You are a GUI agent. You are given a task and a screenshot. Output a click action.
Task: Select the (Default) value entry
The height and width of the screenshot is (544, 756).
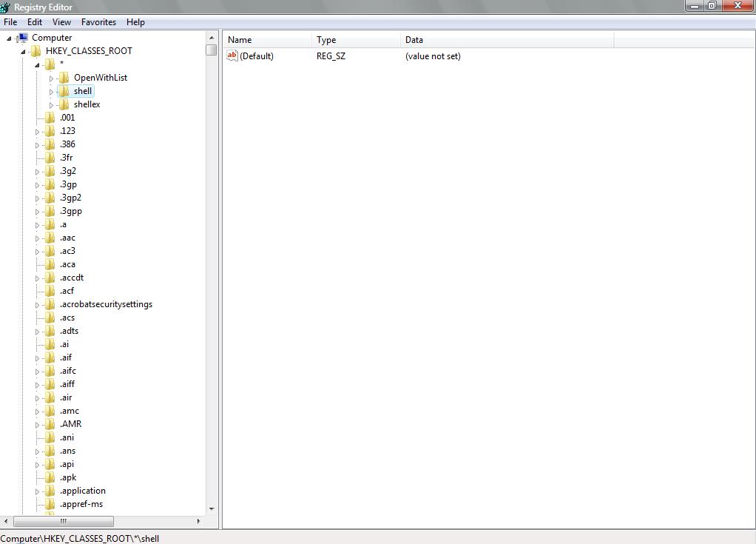pos(257,56)
